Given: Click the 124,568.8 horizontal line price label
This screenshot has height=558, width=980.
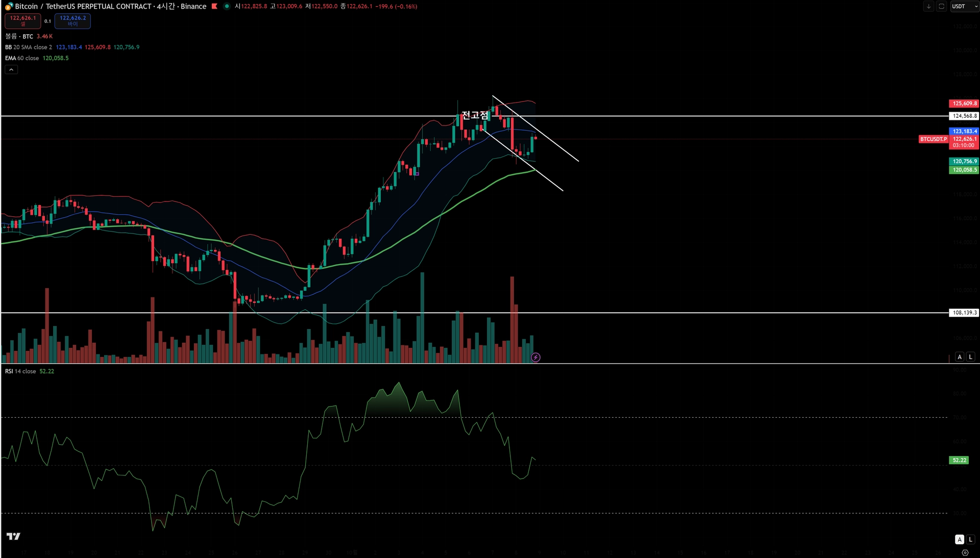Looking at the screenshot, I should pyautogui.click(x=964, y=116).
